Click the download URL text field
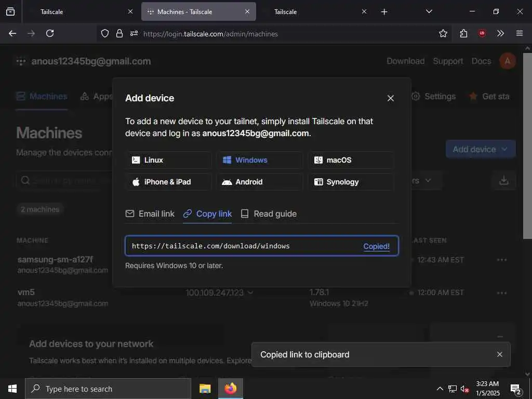The width and height of the screenshot is (532, 399). 262,246
